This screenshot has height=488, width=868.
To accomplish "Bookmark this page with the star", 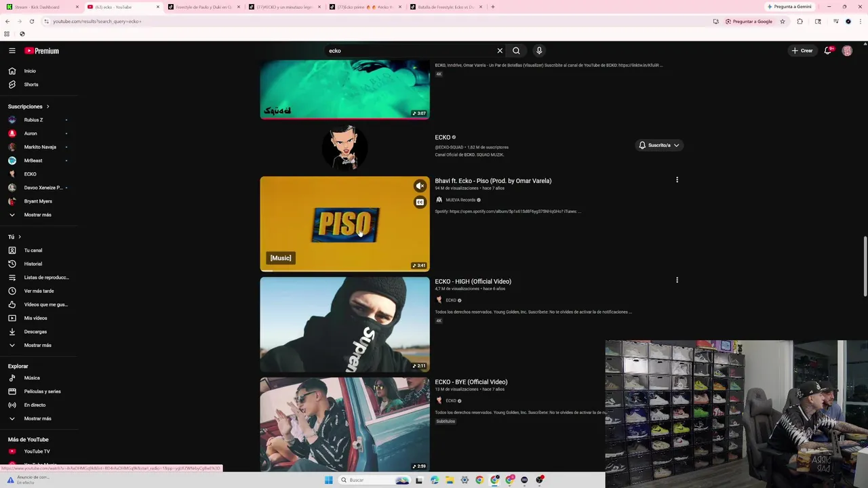I will coord(783,22).
